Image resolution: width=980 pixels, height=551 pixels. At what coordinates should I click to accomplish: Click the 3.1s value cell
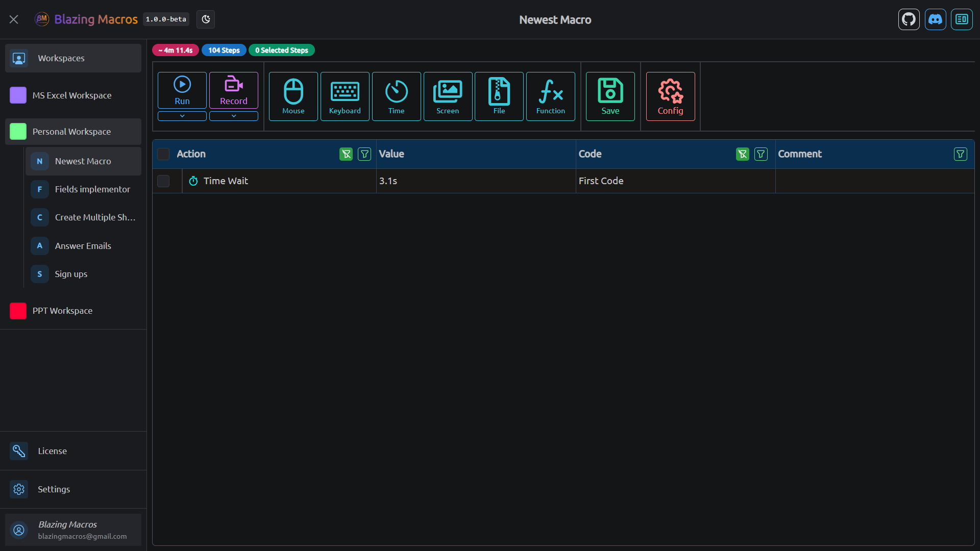point(476,181)
